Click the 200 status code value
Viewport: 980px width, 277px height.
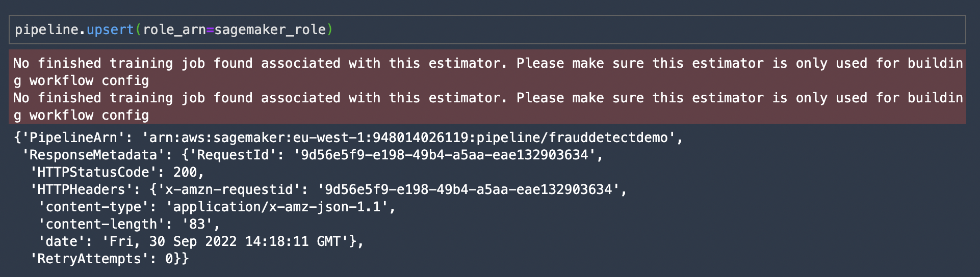click(x=185, y=172)
